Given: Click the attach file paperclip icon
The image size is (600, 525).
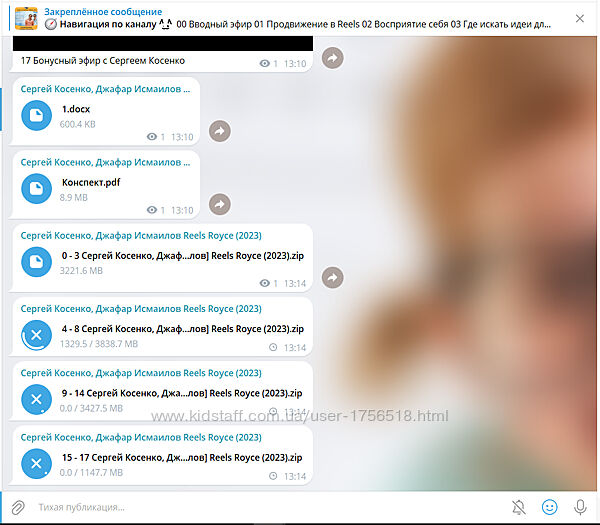Looking at the screenshot, I should point(17,507).
